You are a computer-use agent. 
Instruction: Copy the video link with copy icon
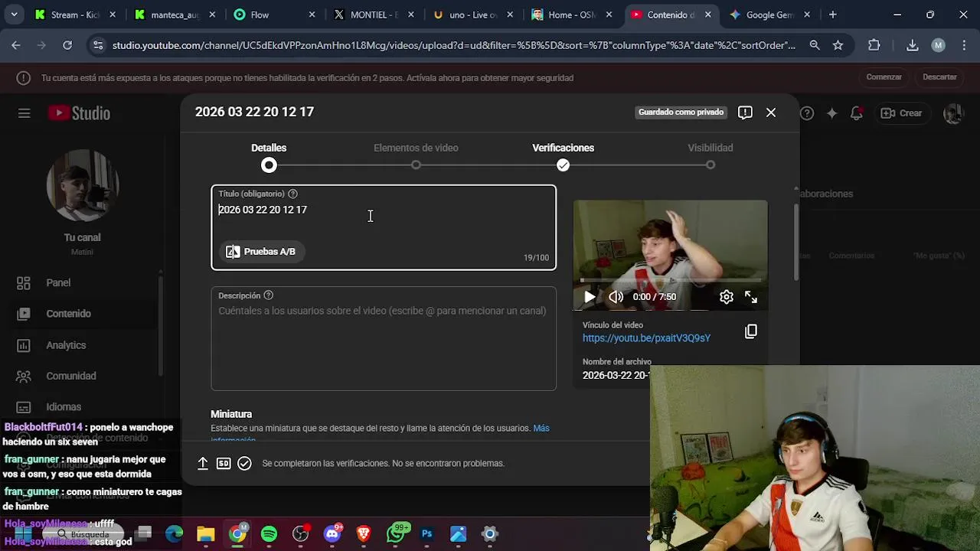tap(751, 331)
